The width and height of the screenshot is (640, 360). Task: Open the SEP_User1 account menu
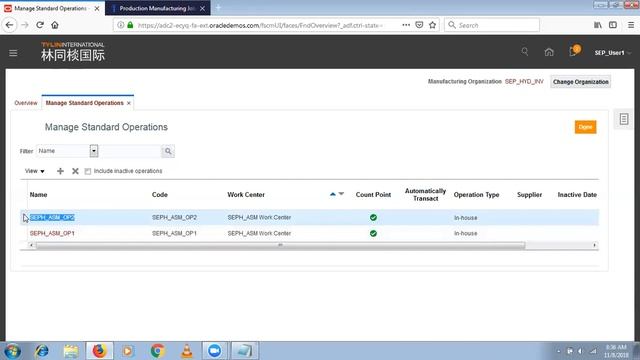613,53
